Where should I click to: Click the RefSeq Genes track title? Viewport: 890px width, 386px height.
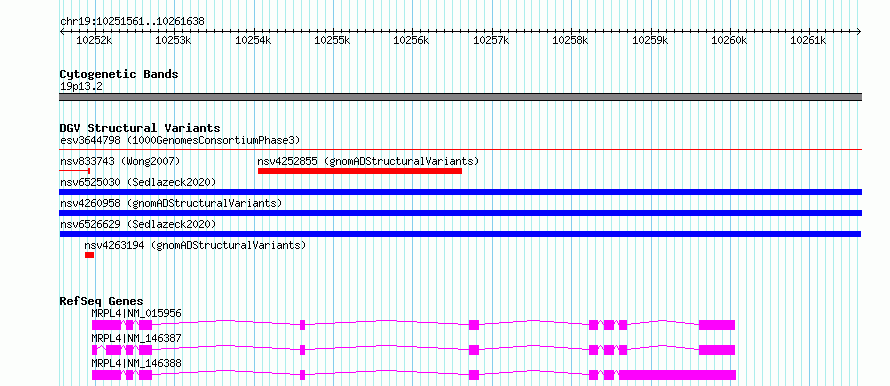pos(102,301)
